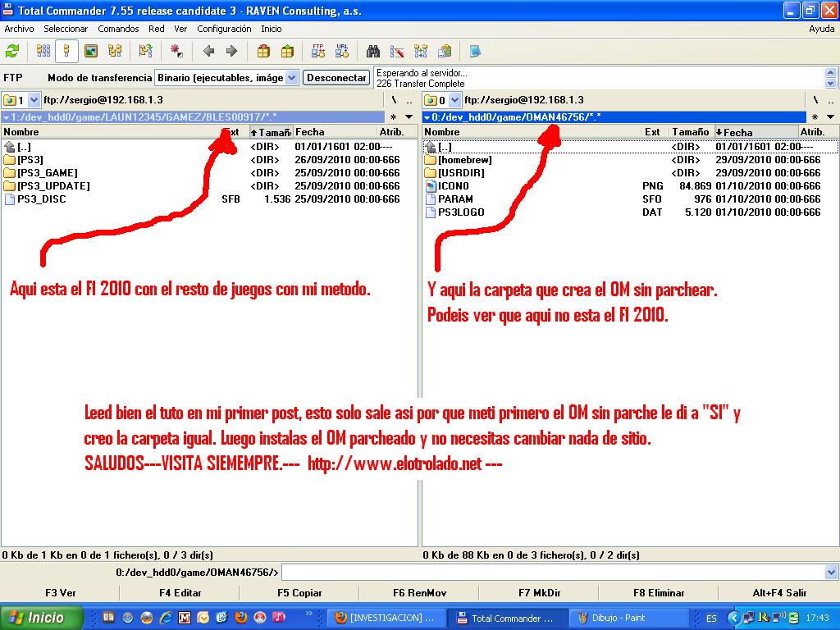The height and width of the screenshot is (630, 840).
Task: Click left panel root directory backslash button
Action: click(394, 100)
